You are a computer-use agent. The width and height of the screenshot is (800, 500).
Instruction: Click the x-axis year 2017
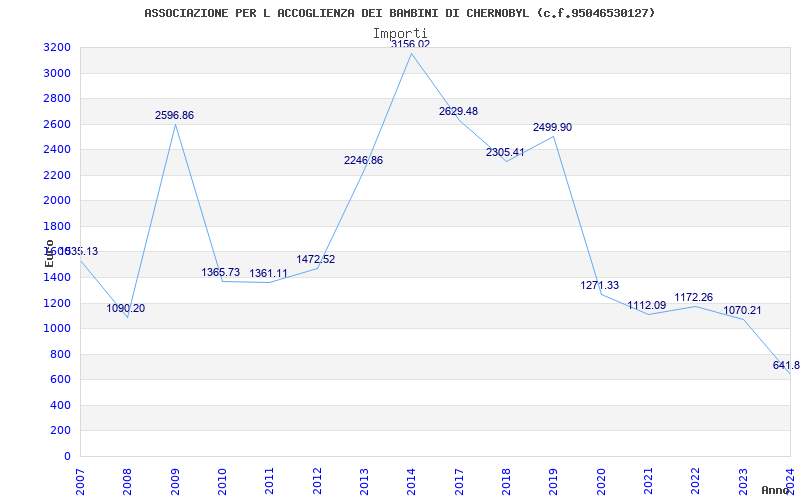459,482
